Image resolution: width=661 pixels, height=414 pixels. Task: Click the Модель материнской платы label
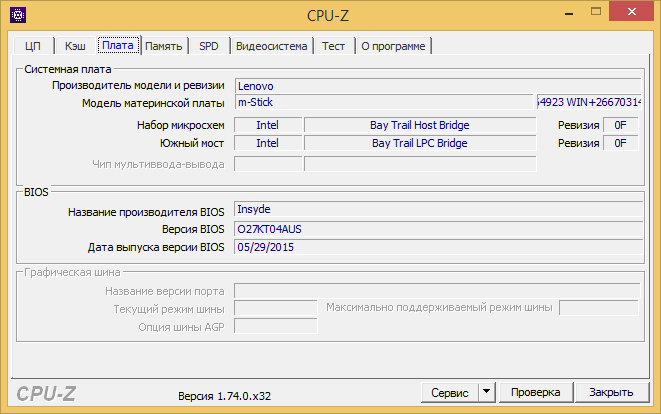153,103
